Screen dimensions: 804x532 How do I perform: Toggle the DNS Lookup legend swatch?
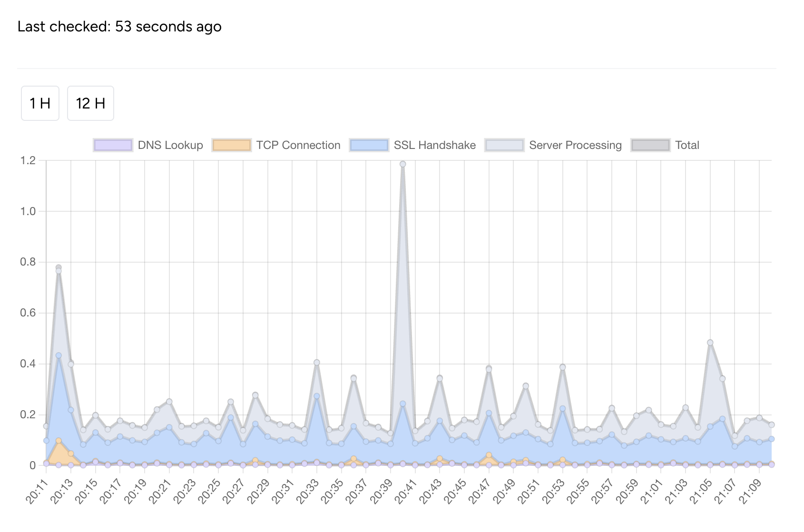113,145
